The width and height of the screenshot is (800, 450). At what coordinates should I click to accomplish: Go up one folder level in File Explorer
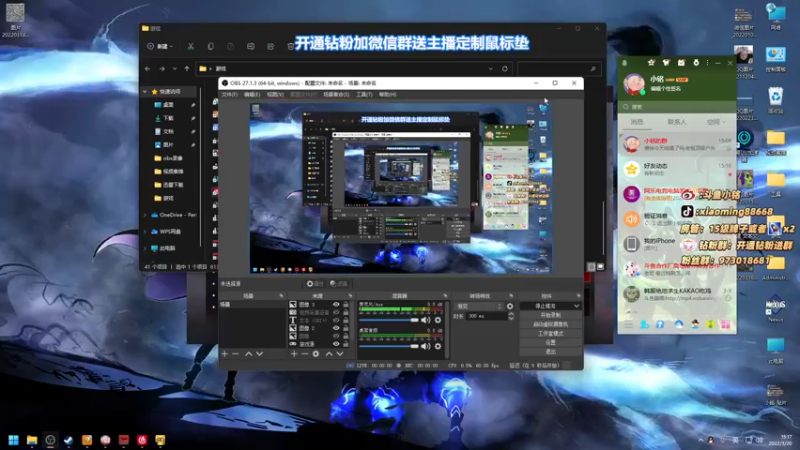[x=187, y=68]
